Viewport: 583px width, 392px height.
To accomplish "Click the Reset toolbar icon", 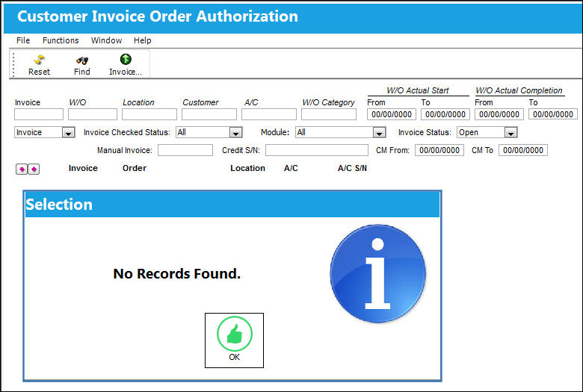I will click(39, 60).
